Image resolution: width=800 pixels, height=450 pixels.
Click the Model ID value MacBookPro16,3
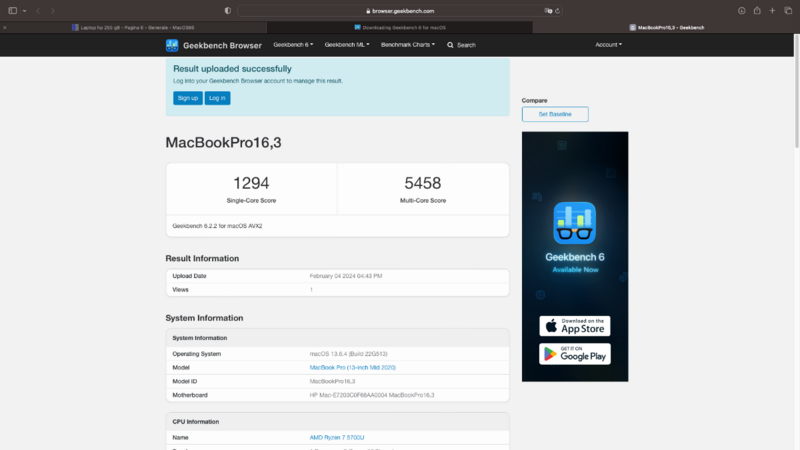(332, 381)
